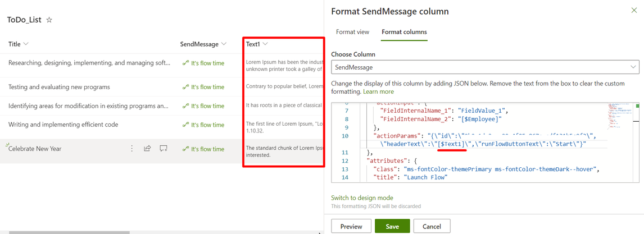This screenshot has height=234, width=644.
Task: Cancel the formatting changes
Action: click(x=432, y=226)
